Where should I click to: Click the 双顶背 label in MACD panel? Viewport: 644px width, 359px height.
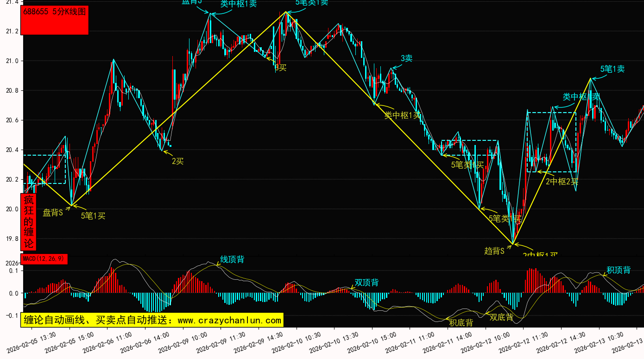(x=366, y=283)
